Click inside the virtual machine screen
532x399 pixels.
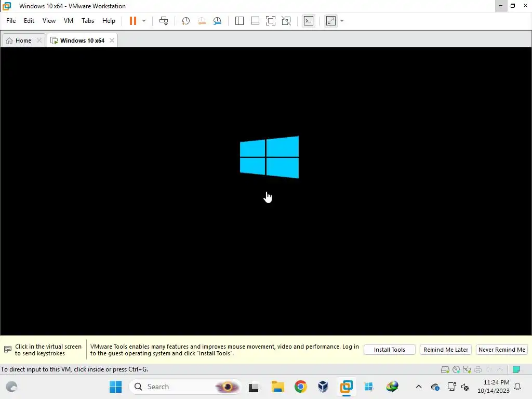coord(265,191)
